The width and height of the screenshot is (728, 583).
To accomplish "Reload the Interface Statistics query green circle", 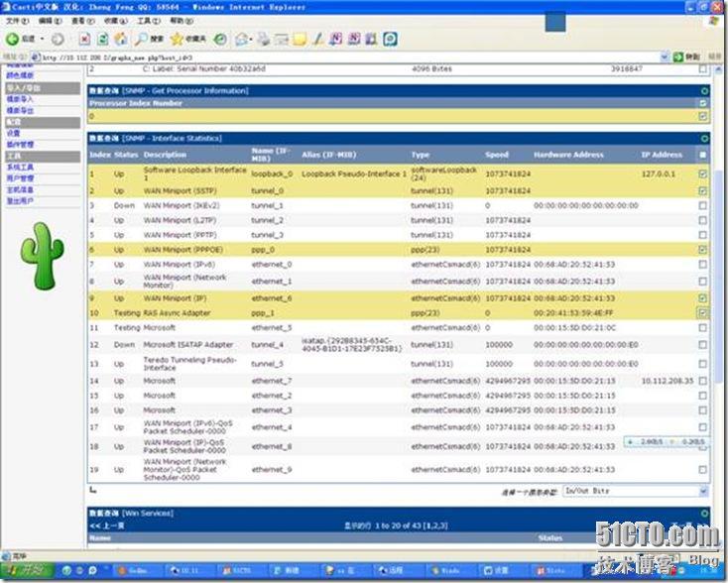I will [704, 139].
